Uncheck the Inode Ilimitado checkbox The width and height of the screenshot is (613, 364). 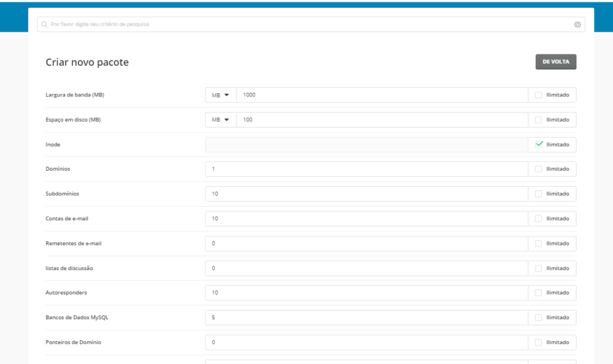tap(539, 144)
